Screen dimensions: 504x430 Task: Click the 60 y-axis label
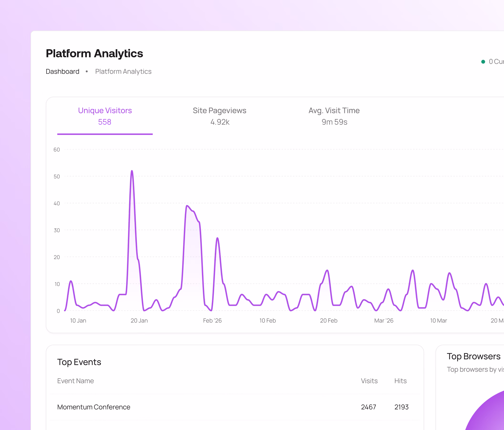coord(57,150)
